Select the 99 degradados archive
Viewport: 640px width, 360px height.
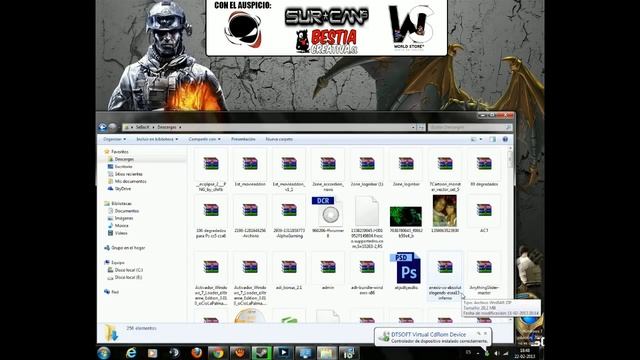point(484,168)
